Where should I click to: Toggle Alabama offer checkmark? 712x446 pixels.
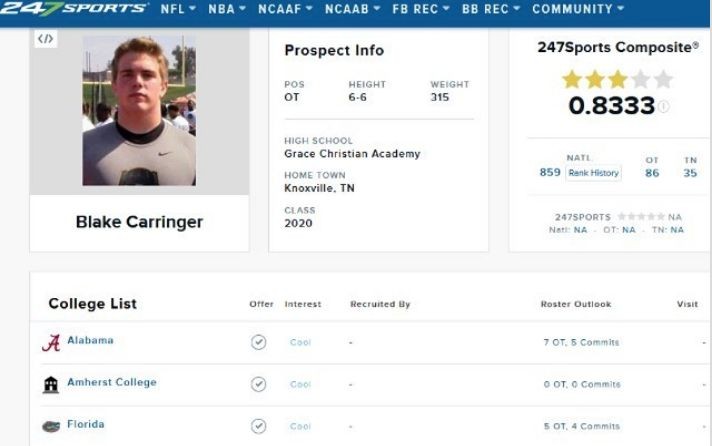tap(258, 342)
